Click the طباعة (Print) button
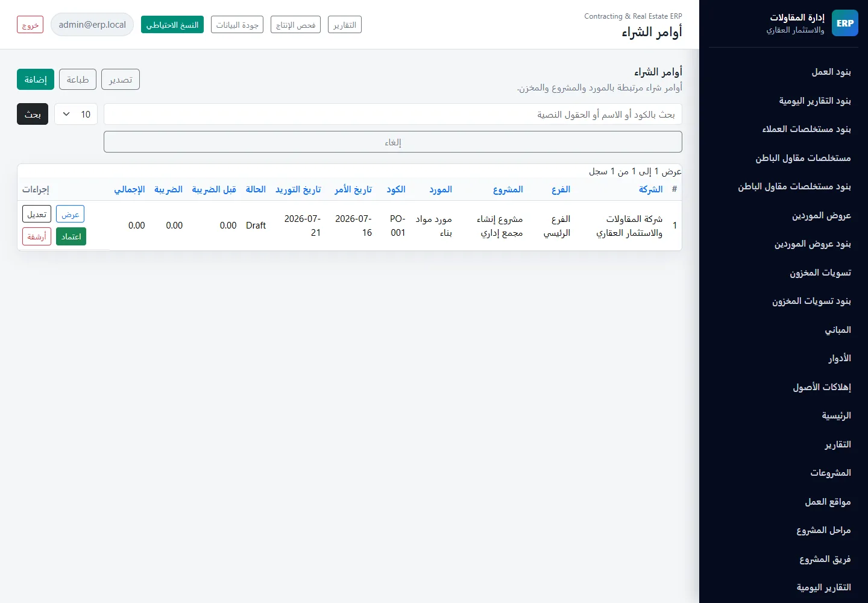 78,80
